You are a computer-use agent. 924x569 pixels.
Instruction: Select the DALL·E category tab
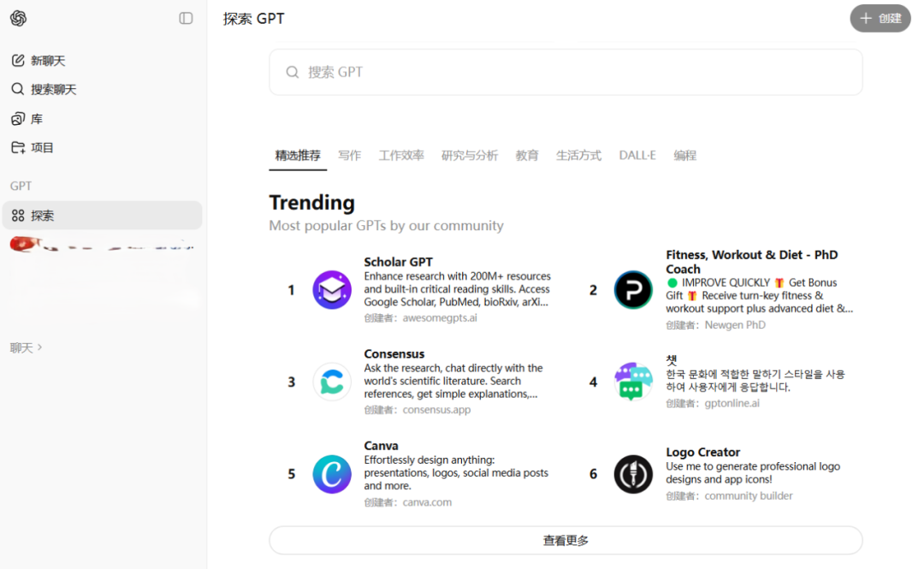click(637, 156)
